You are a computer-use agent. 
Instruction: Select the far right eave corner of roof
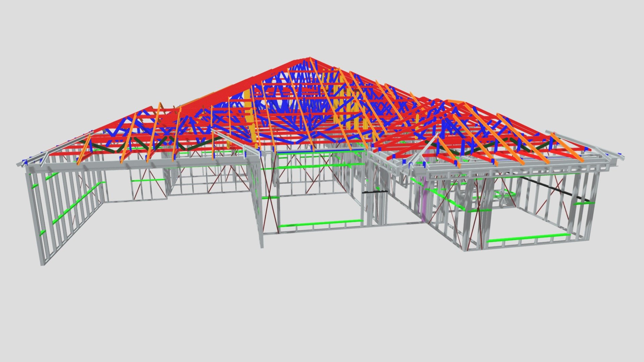coord(619,156)
